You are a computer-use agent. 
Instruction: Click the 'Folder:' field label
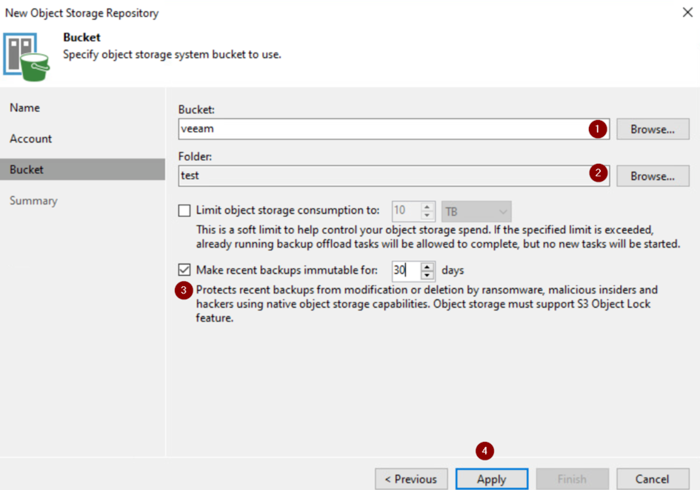click(x=195, y=157)
